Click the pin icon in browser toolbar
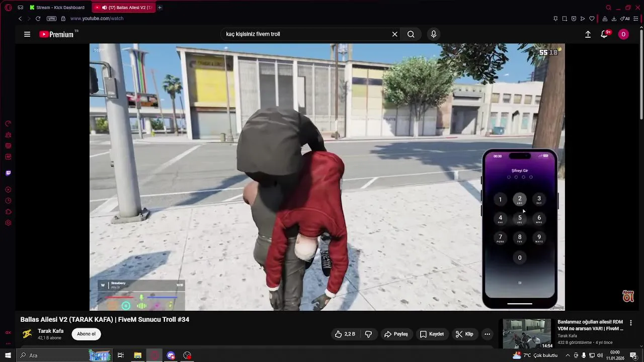 point(555,19)
